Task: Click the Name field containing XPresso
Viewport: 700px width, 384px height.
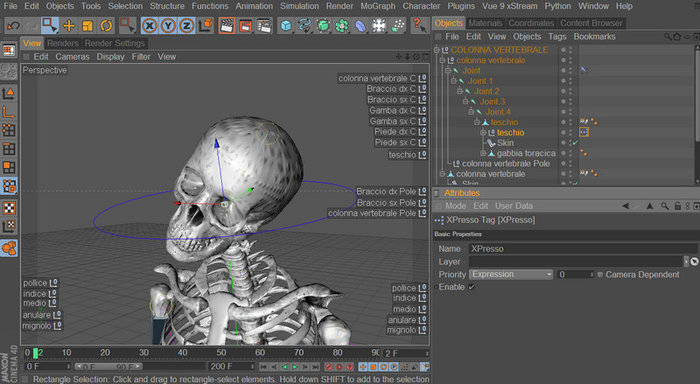Action: pyautogui.click(x=583, y=249)
